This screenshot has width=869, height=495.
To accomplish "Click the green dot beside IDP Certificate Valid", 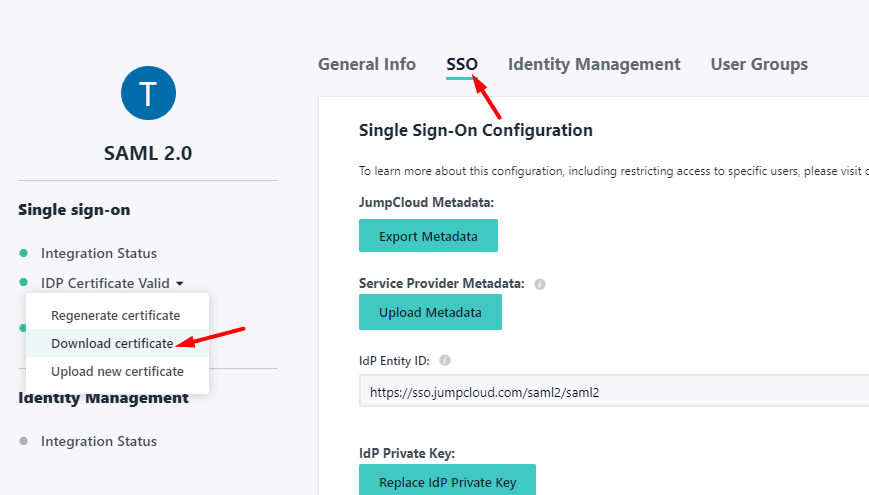I will [23, 283].
